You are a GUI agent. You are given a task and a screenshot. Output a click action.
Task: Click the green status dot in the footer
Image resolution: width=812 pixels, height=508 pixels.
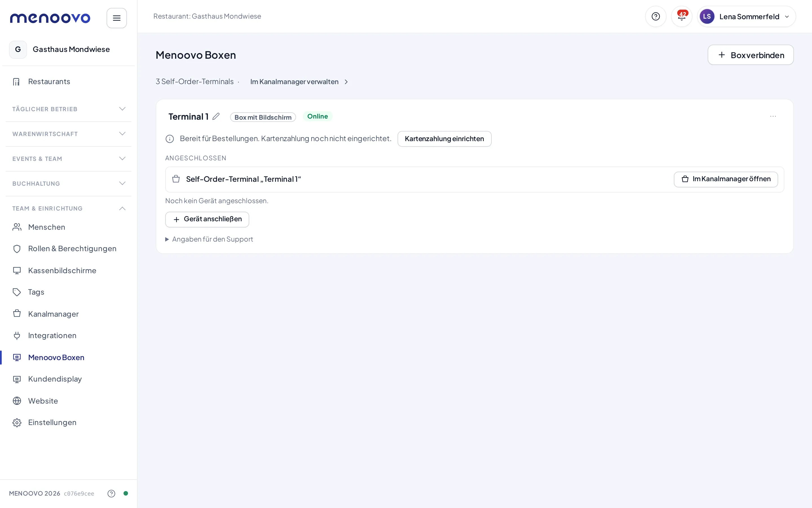coord(125,493)
